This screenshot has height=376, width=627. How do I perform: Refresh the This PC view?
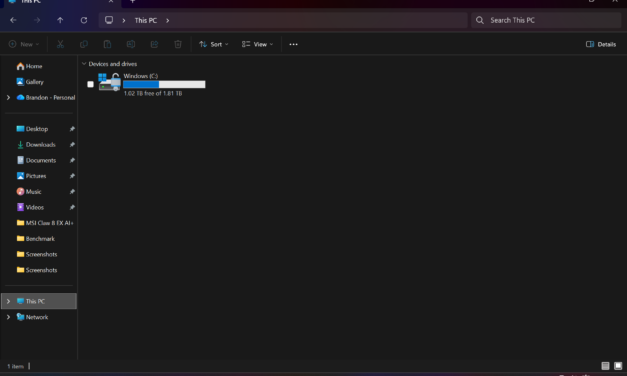point(84,20)
